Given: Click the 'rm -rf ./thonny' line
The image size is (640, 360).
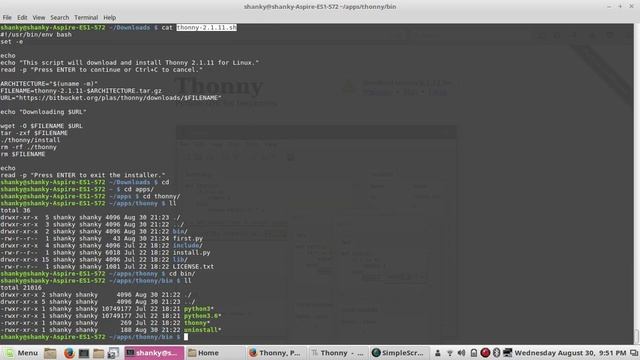Looking at the screenshot, I should point(28,147).
